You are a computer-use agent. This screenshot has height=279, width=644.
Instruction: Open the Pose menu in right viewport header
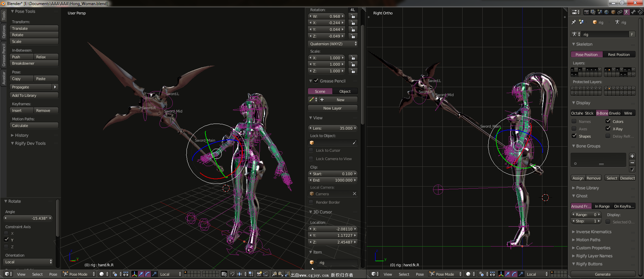420,274
